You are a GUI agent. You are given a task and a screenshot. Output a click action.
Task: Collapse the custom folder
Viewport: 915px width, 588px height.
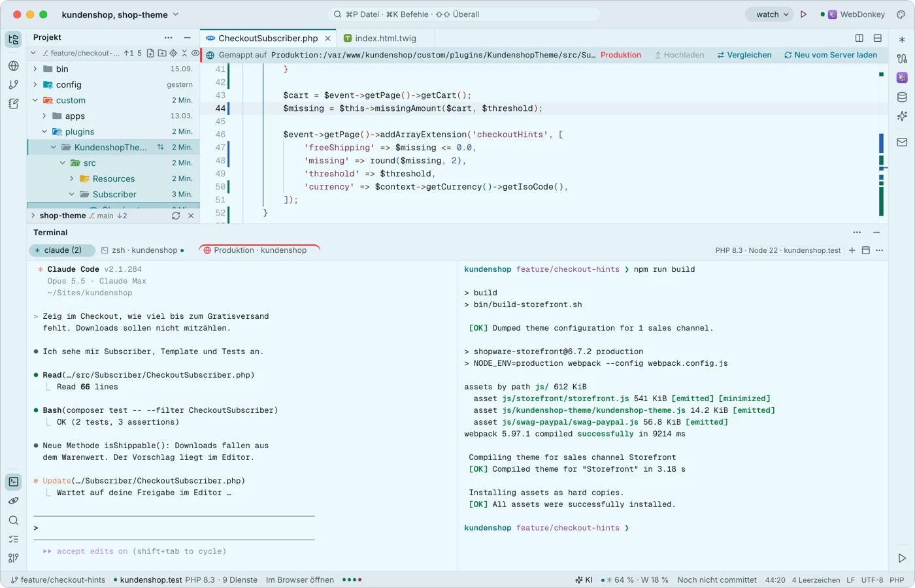(35, 100)
